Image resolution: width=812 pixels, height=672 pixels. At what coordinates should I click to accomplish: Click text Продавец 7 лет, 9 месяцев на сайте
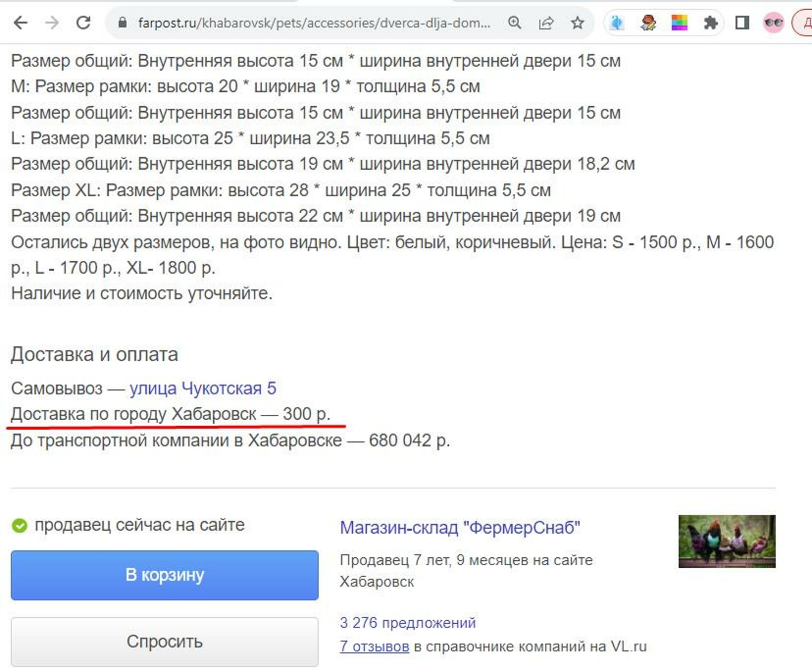tap(466, 560)
